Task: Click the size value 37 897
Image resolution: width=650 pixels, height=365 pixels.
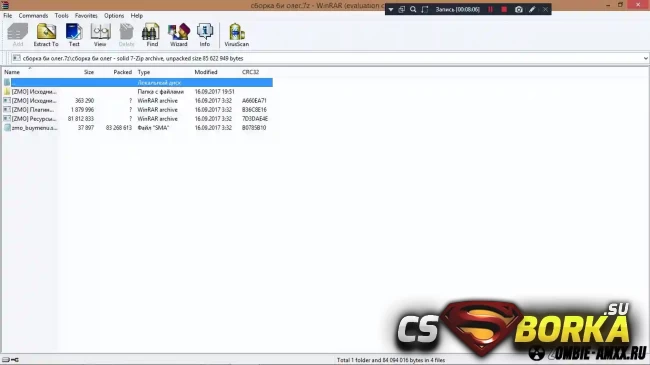Action: coord(86,128)
